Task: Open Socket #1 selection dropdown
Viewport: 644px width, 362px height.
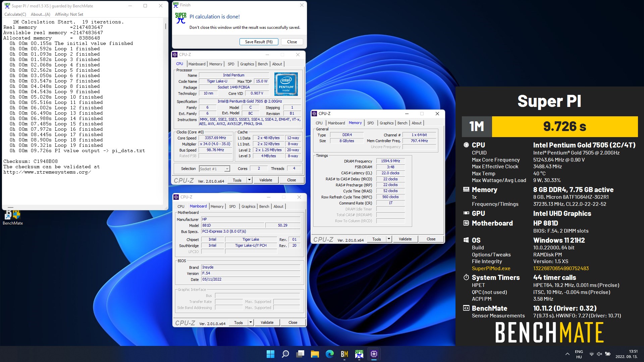Action: (x=214, y=169)
